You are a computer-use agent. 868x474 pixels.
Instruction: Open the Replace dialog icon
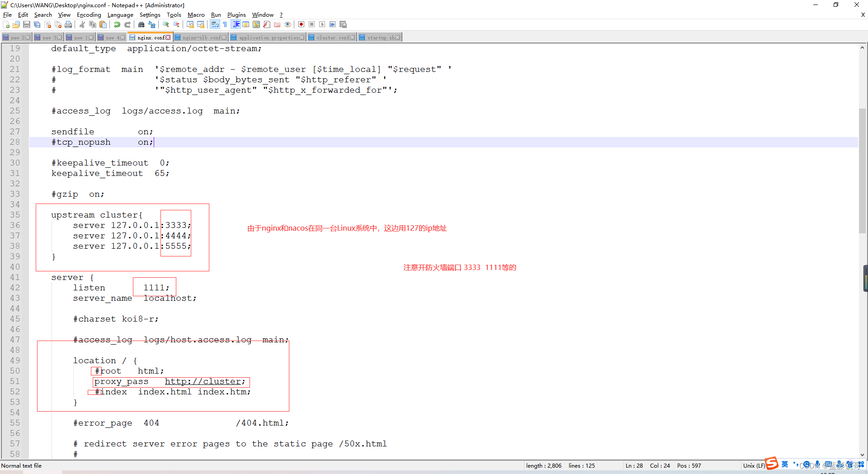(152, 24)
